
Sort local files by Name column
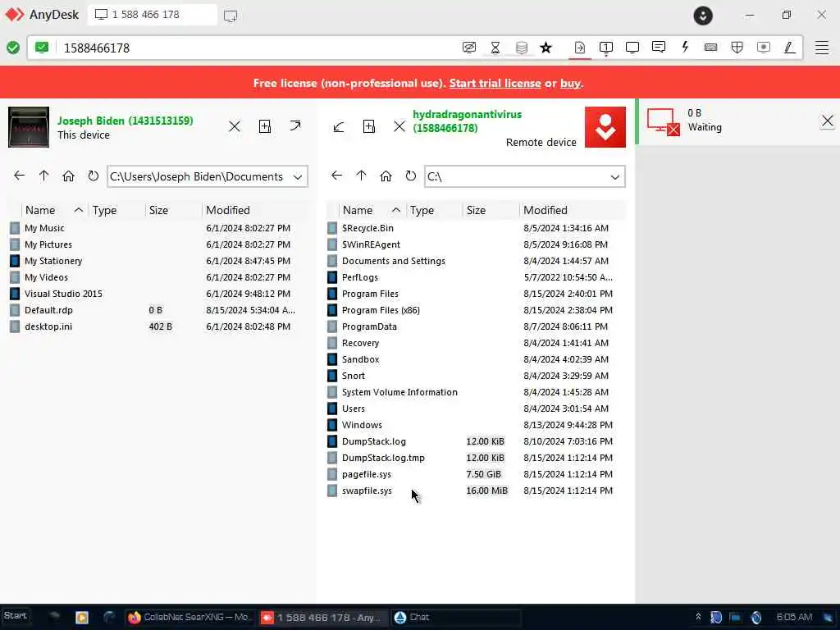click(53, 210)
